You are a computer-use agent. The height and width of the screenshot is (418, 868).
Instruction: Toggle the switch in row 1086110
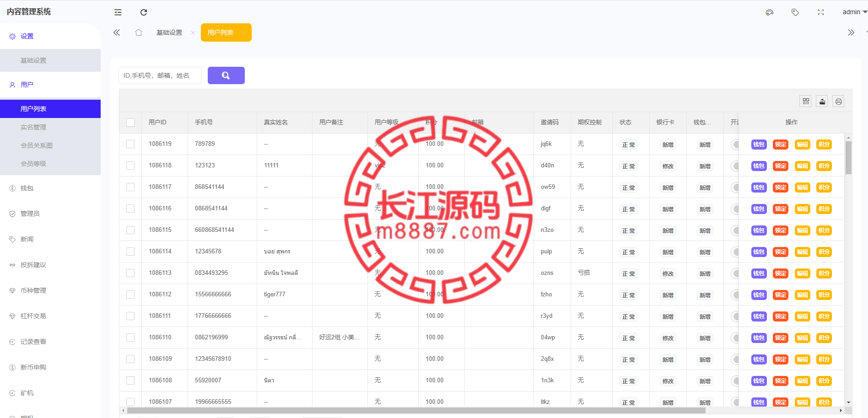735,338
